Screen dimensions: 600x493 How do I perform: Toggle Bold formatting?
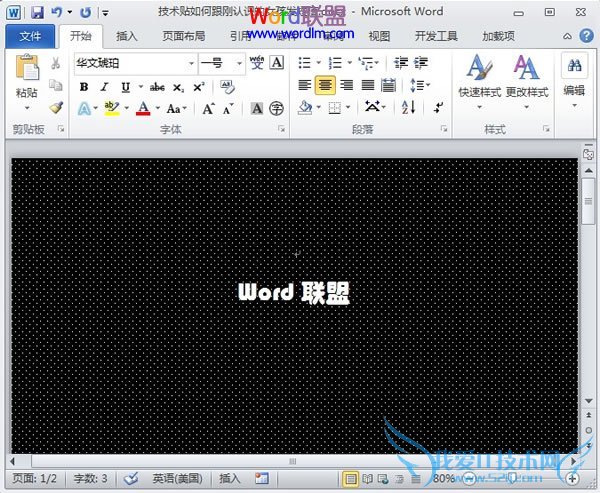pos(84,87)
